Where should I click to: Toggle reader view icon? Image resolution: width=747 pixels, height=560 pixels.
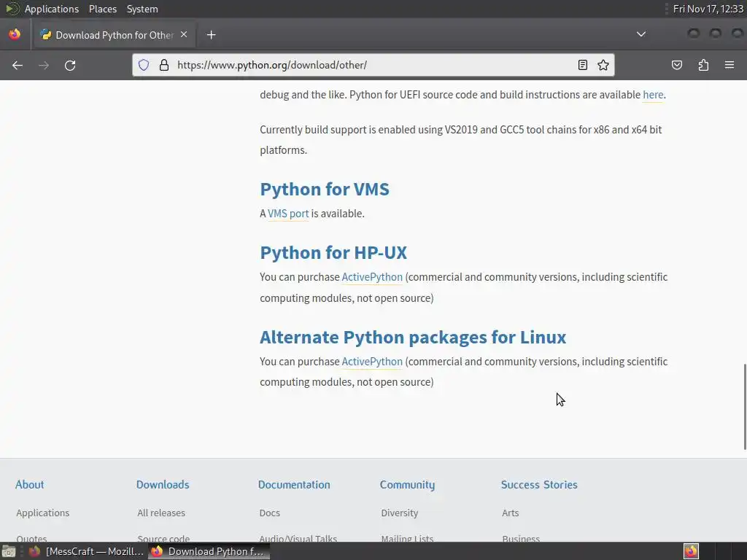pos(583,65)
